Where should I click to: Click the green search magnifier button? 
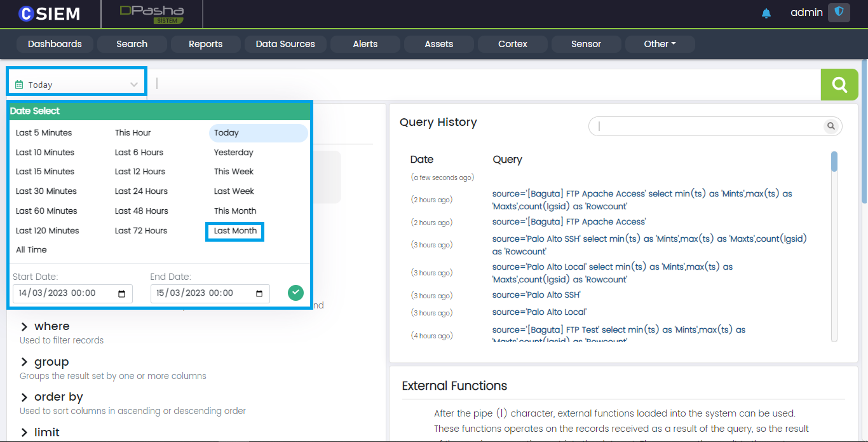839,85
